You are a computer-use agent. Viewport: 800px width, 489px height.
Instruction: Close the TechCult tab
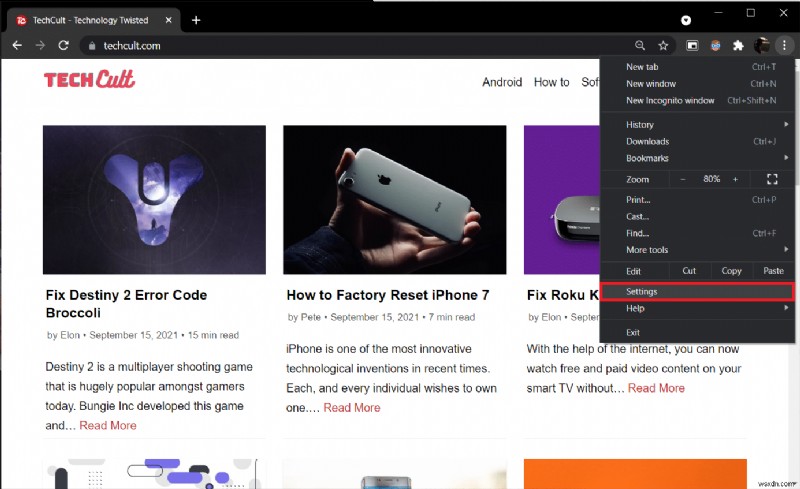pos(168,20)
